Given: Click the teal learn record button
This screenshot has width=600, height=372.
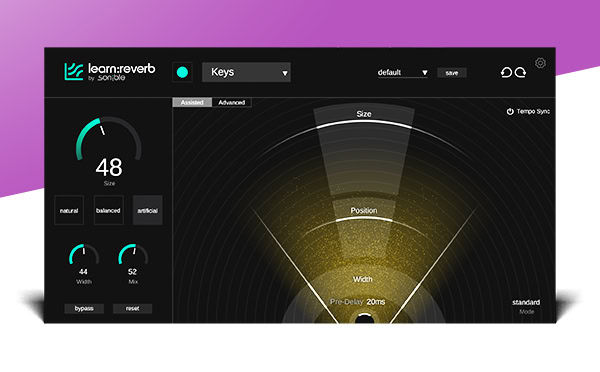Looking at the screenshot, I should pyautogui.click(x=183, y=72).
